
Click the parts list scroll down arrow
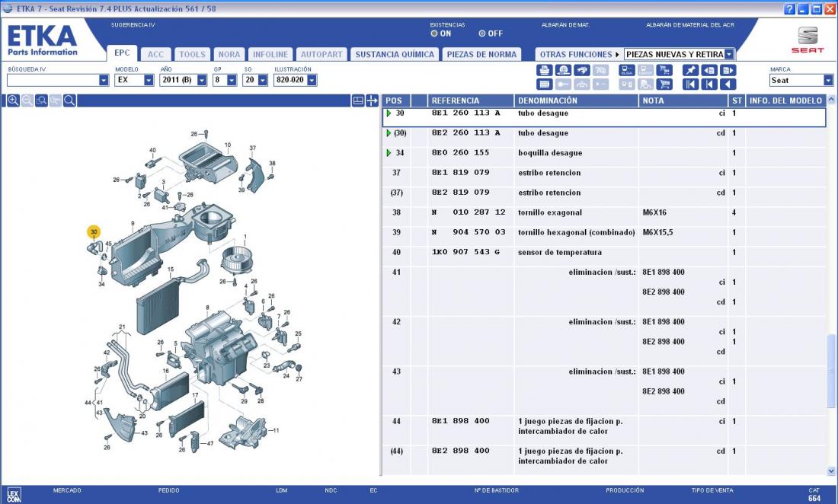[831, 471]
